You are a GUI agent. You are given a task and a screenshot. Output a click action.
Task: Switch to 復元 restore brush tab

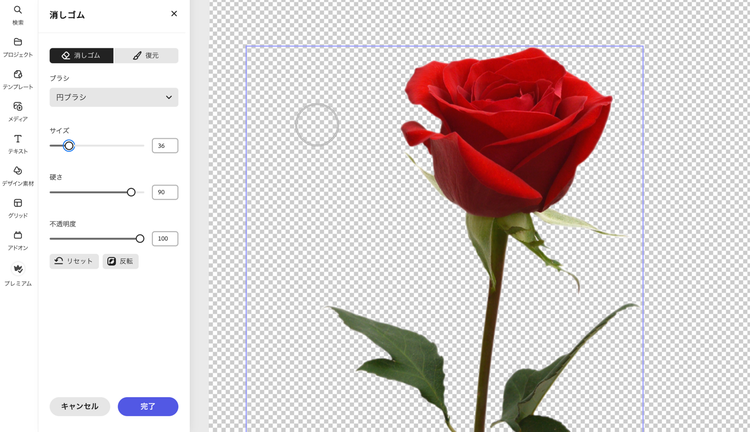tap(146, 55)
